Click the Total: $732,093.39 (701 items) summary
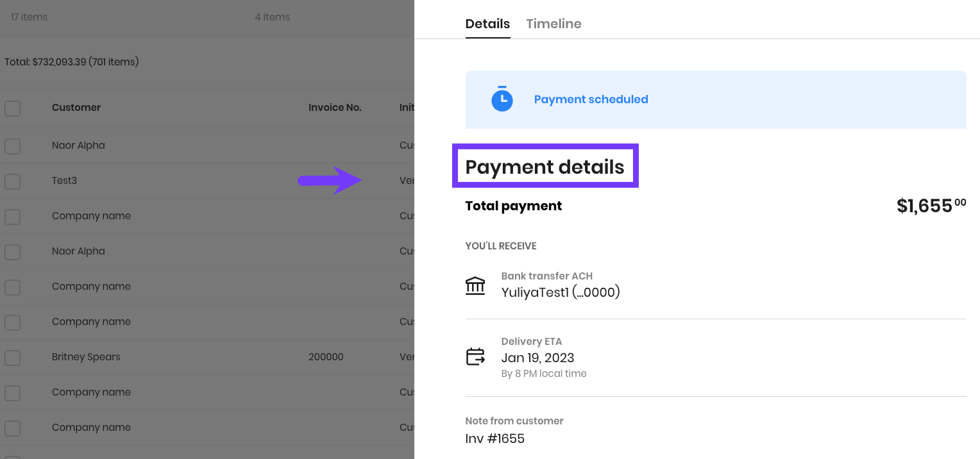Image resolution: width=980 pixels, height=459 pixels. tap(72, 62)
